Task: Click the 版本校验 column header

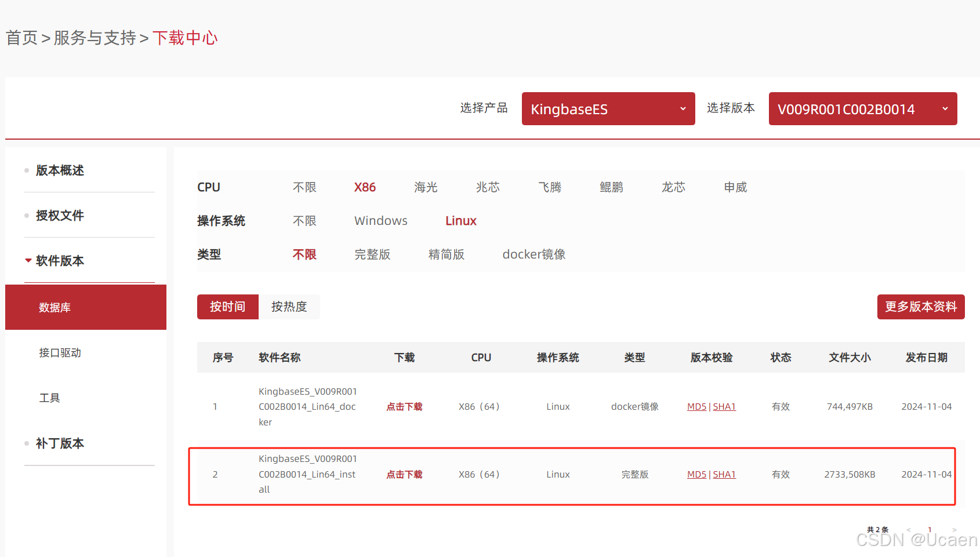Action: click(x=712, y=358)
